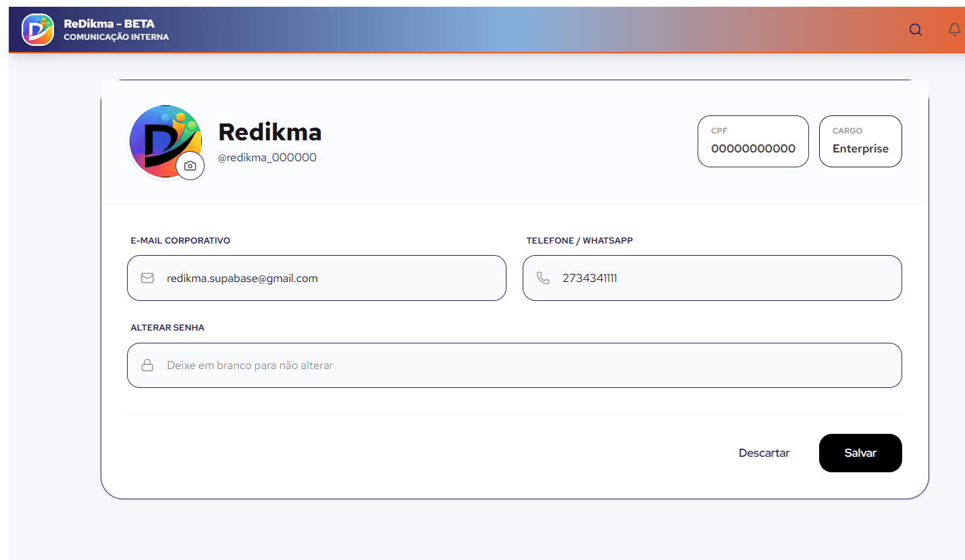Click the TELEFONE / WHATSAPP label
Viewport: 965px width, 560px height.
tap(579, 241)
